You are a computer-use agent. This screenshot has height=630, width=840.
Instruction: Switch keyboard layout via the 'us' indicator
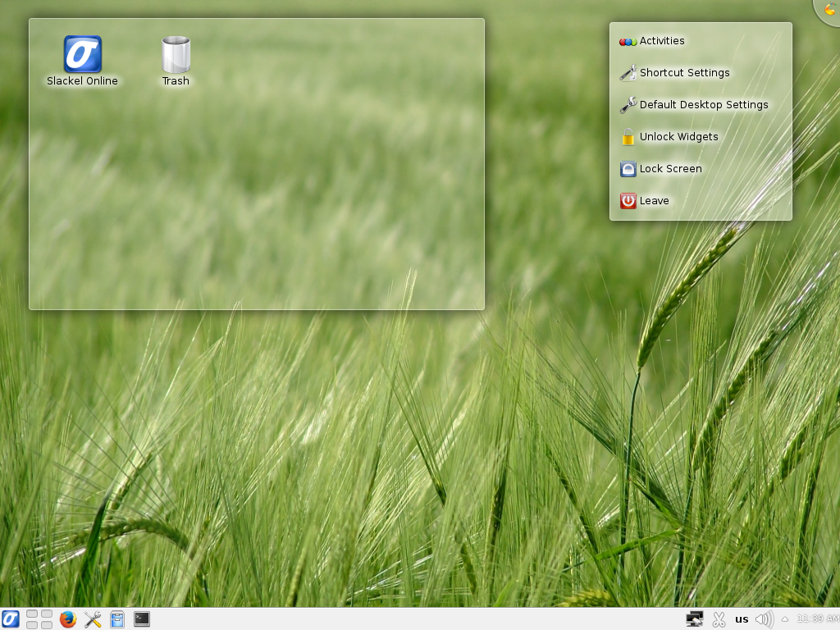pyautogui.click(x=742, y=619)
